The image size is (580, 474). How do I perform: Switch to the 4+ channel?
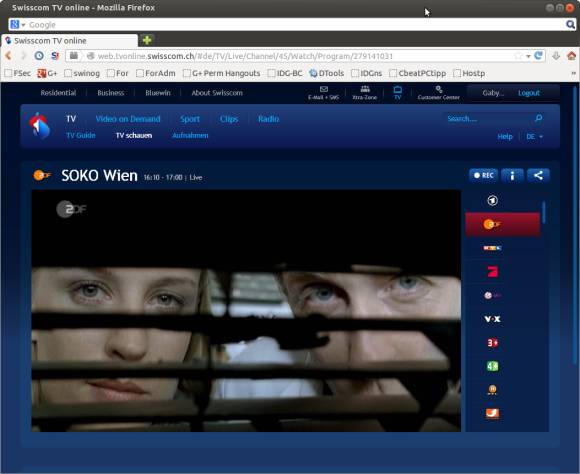tap(492, 366)
